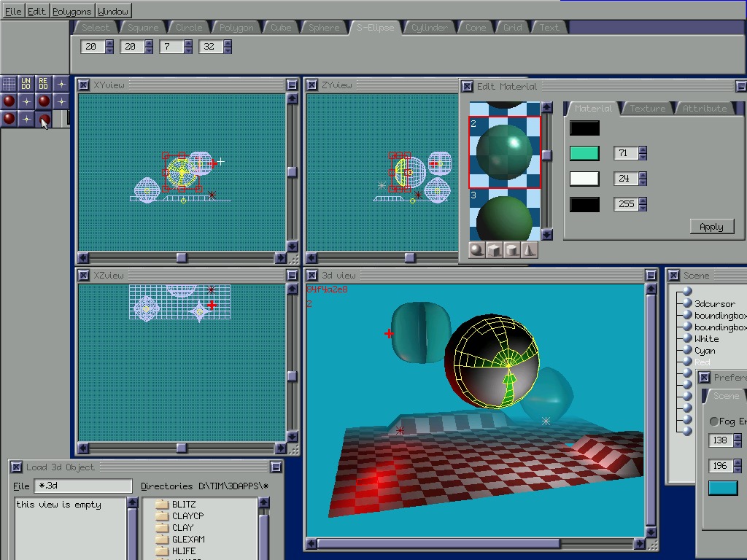
Task: Select cube preview shape in Edit Material
Action: 494,250
